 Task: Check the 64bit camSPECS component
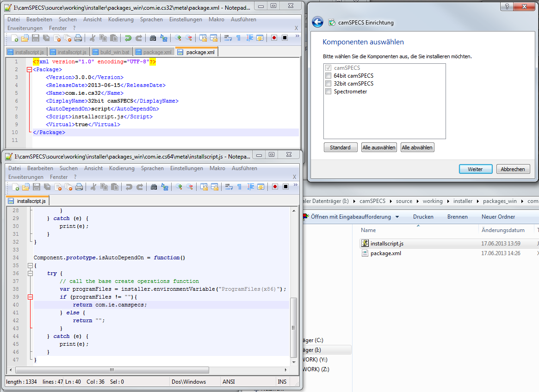click(328, 76)
